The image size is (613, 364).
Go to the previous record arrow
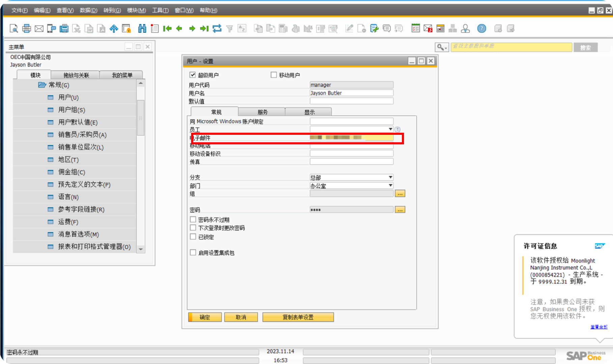[179, 29]
